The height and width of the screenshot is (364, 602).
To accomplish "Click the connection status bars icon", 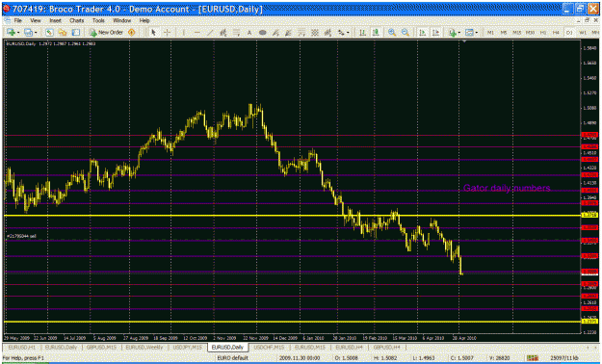I will click(533, 358).
